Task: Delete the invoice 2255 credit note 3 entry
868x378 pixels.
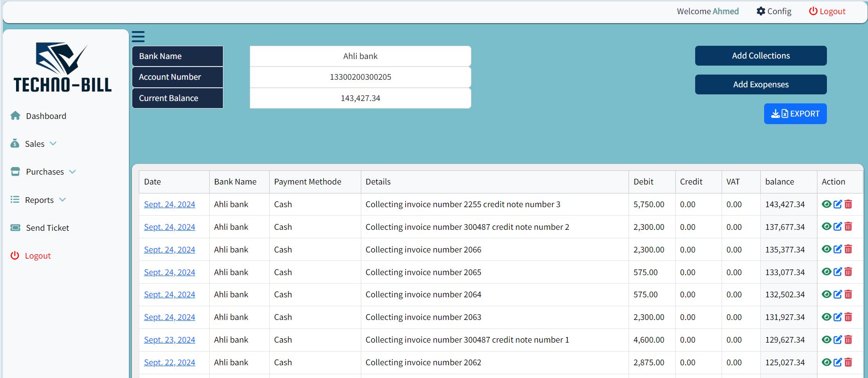Action: point(848,204)
